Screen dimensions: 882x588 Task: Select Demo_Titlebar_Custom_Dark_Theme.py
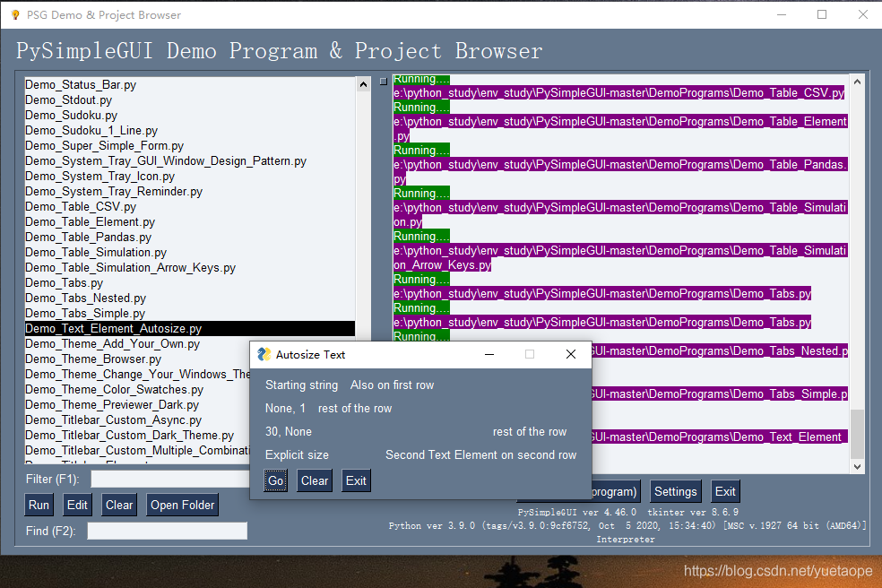pos(135,435)
